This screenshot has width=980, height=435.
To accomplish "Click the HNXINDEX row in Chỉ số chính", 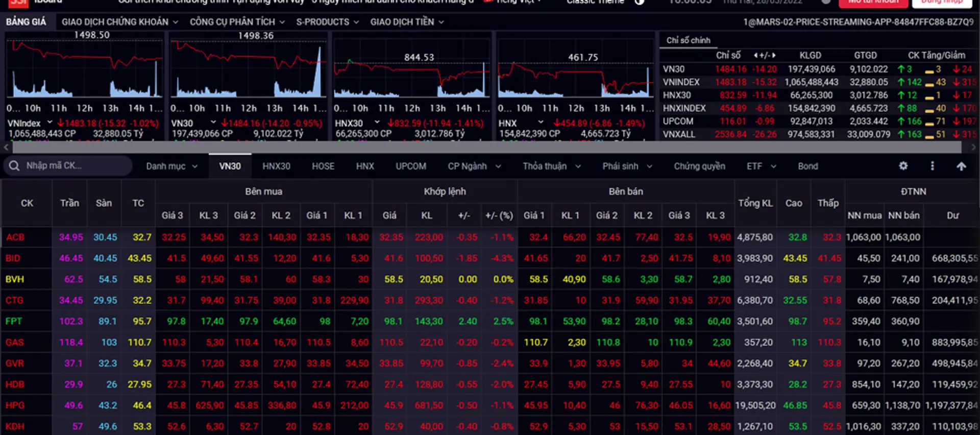I will coord(819,108).
